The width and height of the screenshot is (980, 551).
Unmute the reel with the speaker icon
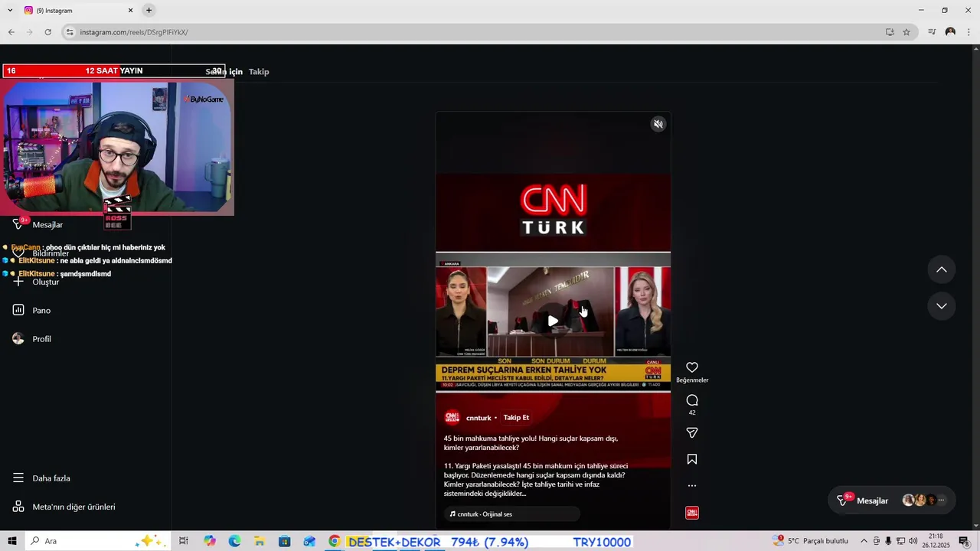(x=658, y=124)
